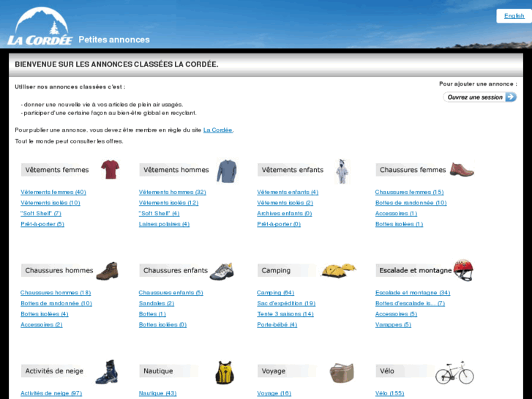Image resolution: width=532 pixels, height=399 pixels.
Task: Click the La Cordée mountain logo
Action: pos(40,26)
